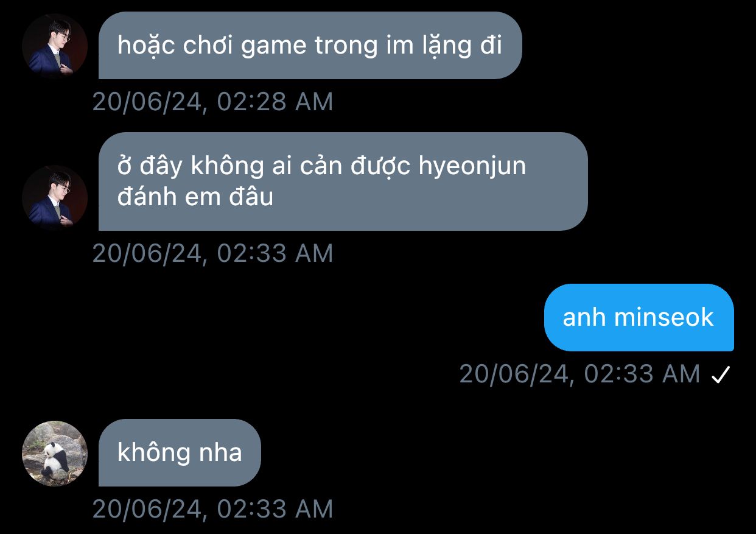Select the 'ở đây không ai cản được' bubble
Screen dimensions: 756x534
[343, 181]
